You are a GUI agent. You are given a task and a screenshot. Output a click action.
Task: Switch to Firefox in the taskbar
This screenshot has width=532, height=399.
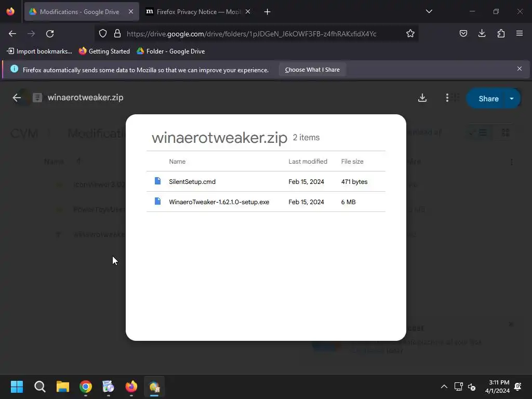click(131, 387)
